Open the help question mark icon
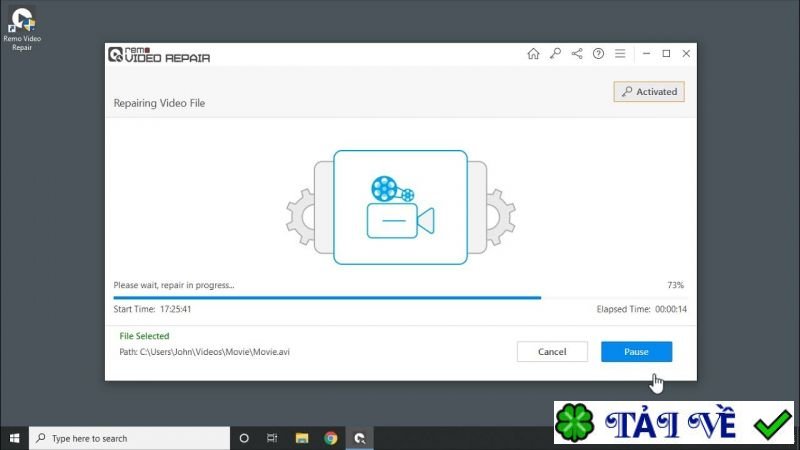 pyautogui.click(x=598, y=54)
